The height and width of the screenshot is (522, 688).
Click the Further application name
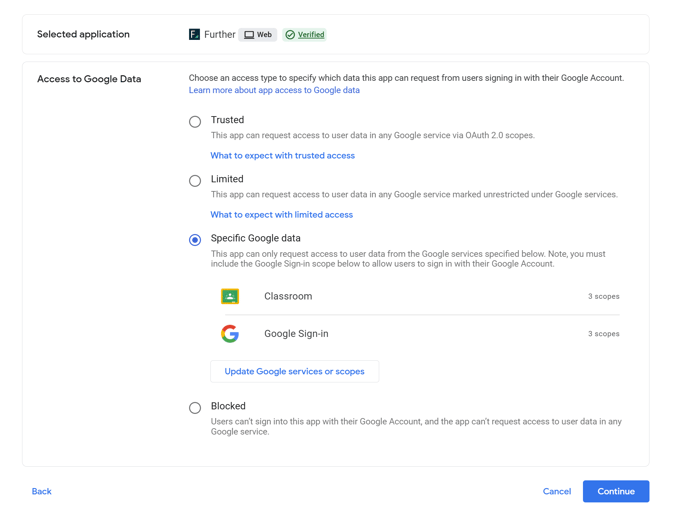(220, 34)
